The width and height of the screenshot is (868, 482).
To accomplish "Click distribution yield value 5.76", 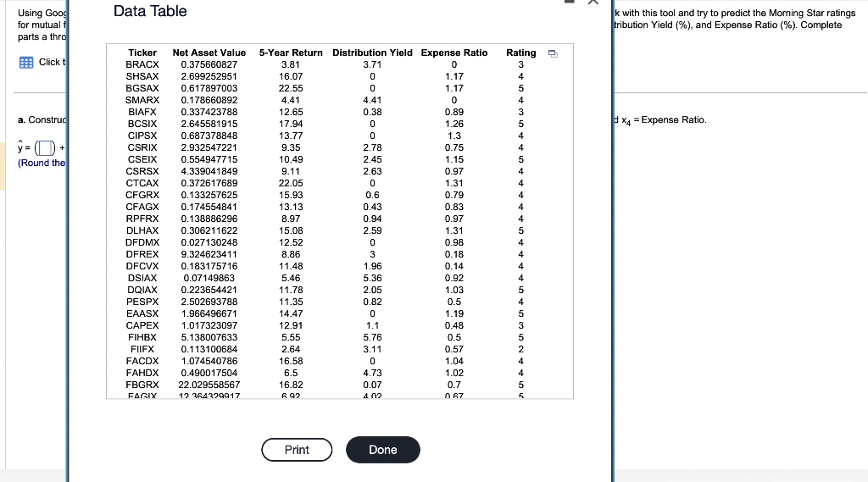I will (372, 337).
